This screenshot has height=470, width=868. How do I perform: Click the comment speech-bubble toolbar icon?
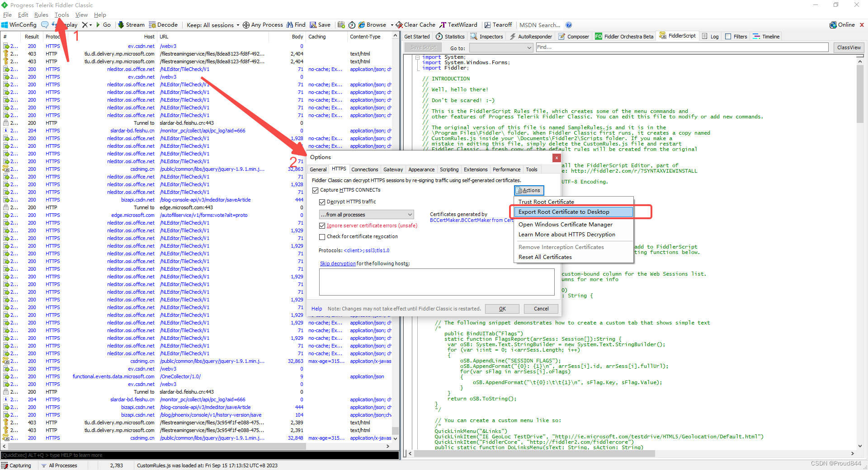click(x=44, y=25)
